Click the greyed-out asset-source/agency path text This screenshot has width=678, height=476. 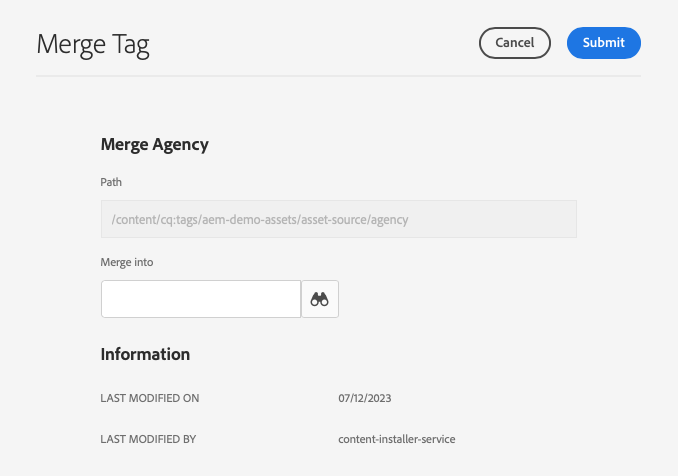(260, 219)
